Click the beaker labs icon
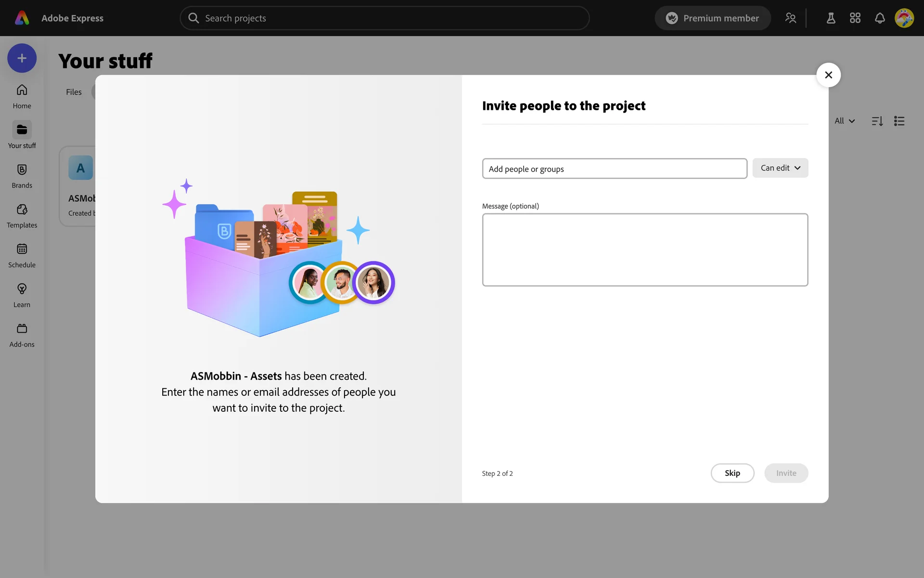The width and height of the screenshot is (924, 578). pyautogui.click(x=831, y=18)
